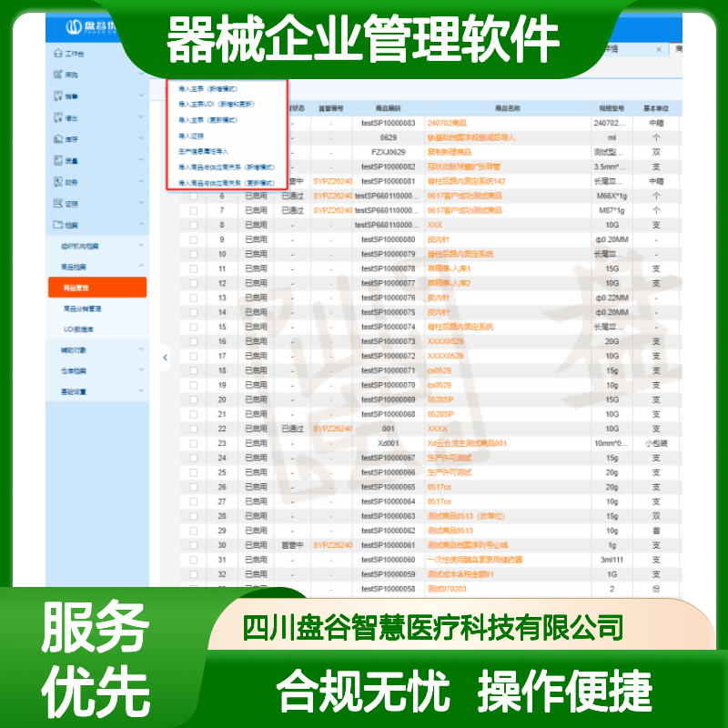Open the product link 测试商品0513（改单位）

point(466,516)
